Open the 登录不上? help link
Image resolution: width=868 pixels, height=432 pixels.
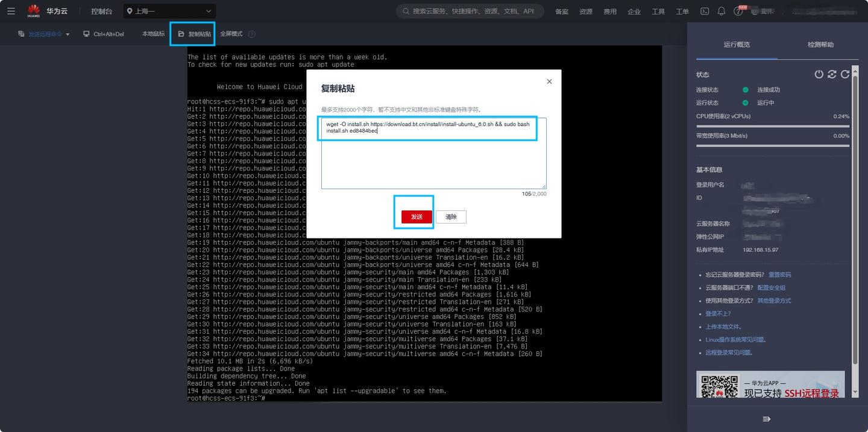(718, 314)
